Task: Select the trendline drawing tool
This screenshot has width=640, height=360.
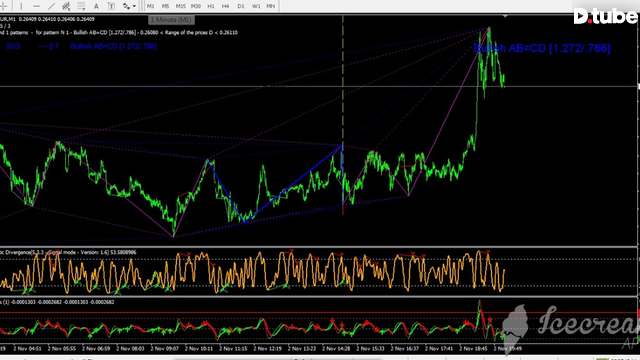Action: (51, 6)
